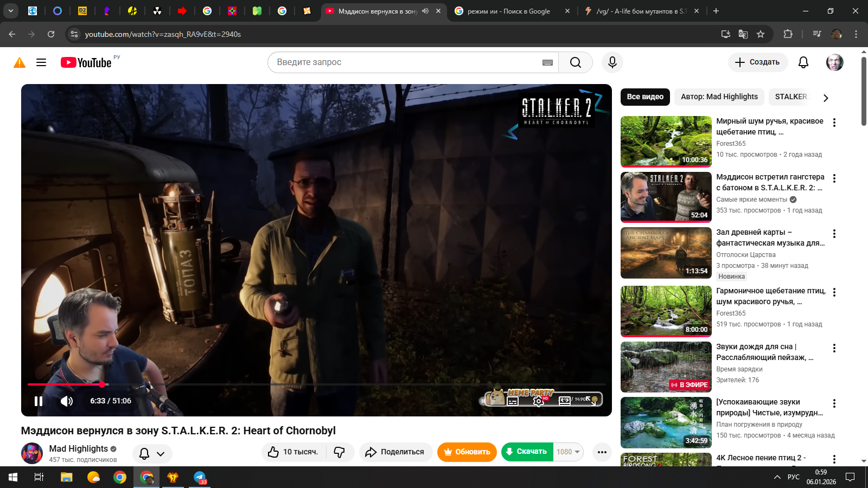The height and width of the screenshot is (488, 868).
Task: Select the STALKER chip
Action: pyautogui.click(x=790, y=97)
